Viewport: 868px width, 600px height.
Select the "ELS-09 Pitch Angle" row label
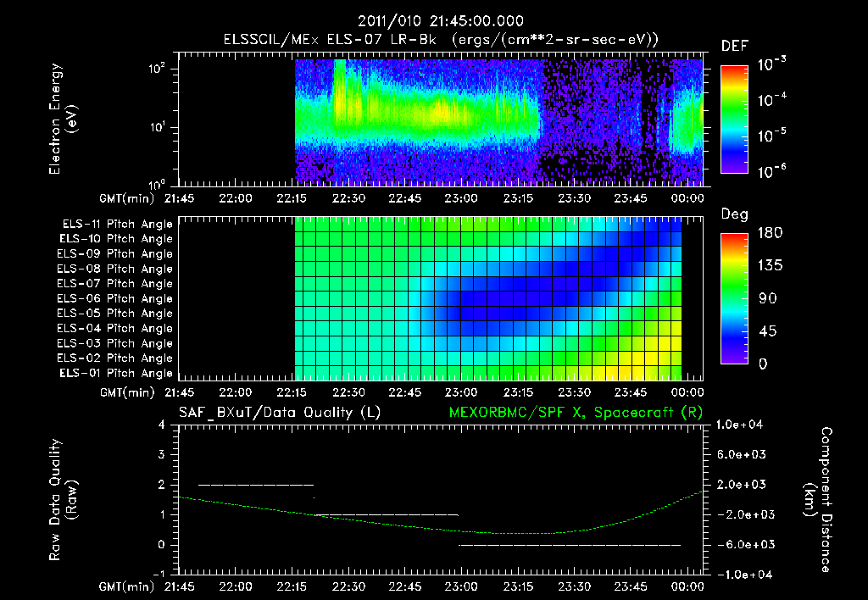[x=115, y=254]
